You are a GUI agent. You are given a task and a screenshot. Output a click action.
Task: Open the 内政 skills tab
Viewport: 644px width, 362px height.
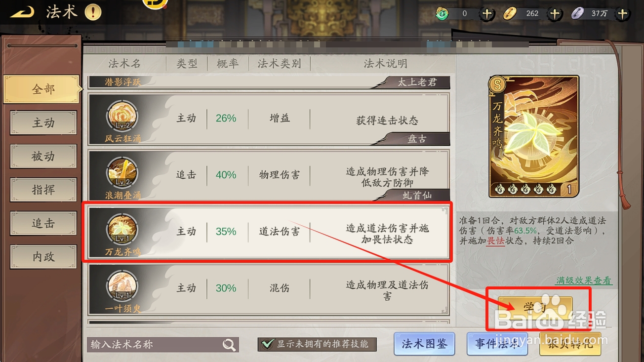[x=43, y=257]
